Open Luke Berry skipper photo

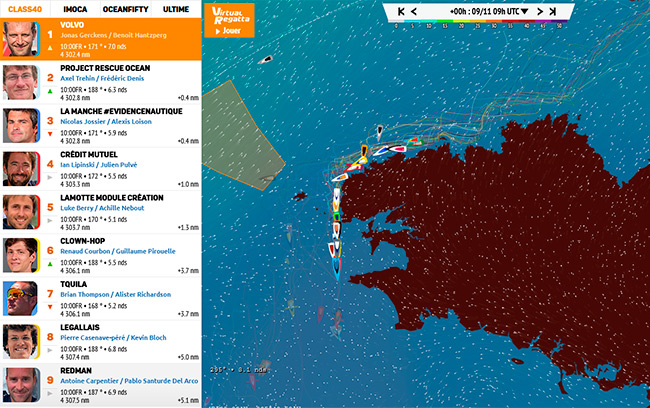point(21,212)
